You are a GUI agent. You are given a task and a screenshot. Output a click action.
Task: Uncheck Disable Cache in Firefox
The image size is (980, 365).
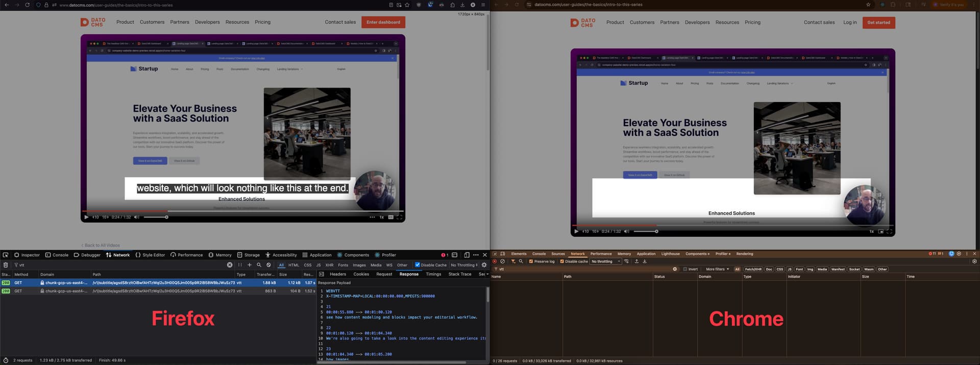click(x=418, y=265)
